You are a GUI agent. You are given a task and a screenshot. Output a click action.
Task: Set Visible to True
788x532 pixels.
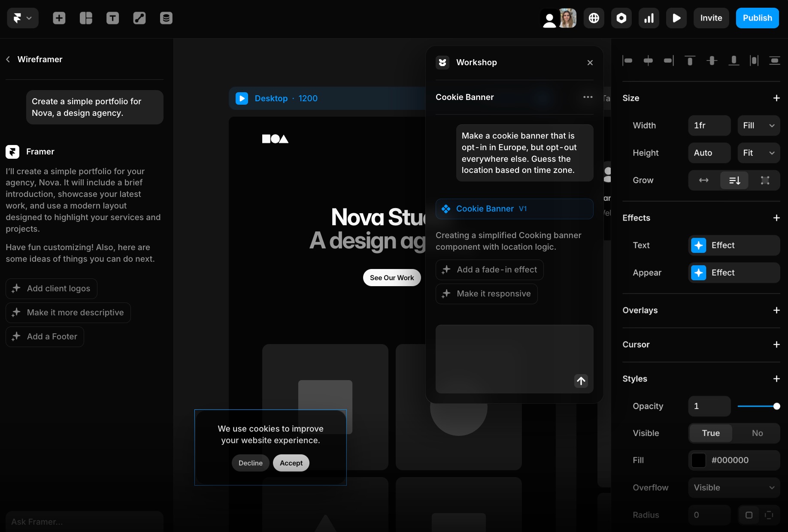tap(711, 433)
